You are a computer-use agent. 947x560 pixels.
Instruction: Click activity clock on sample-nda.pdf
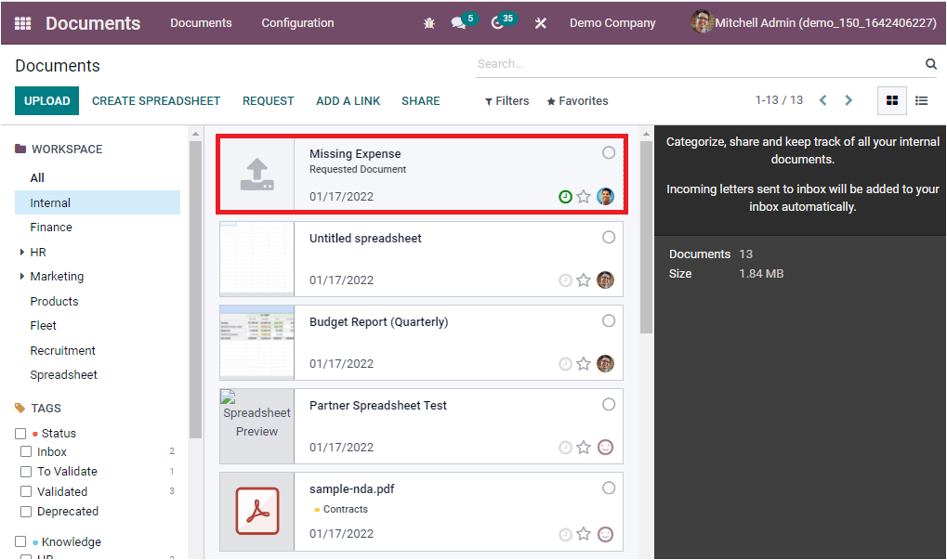[x=565, y=535]
